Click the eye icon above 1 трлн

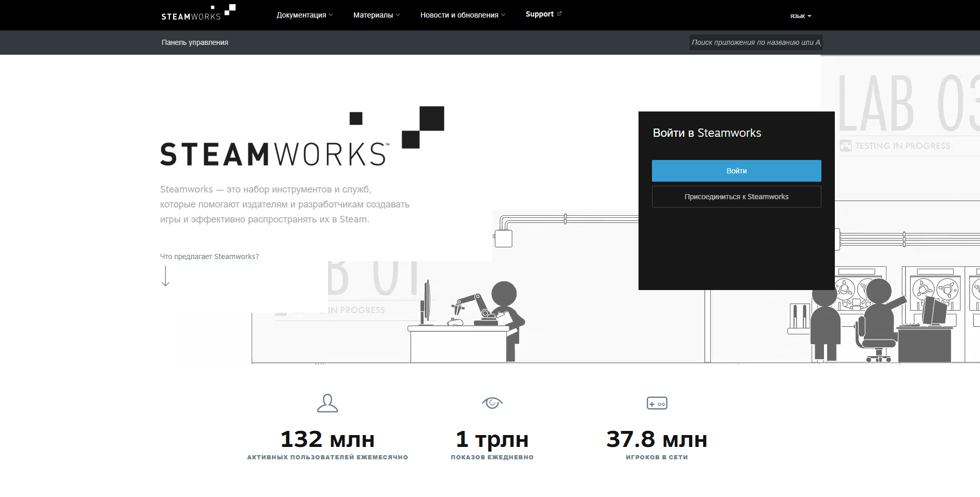coord(492,403)
